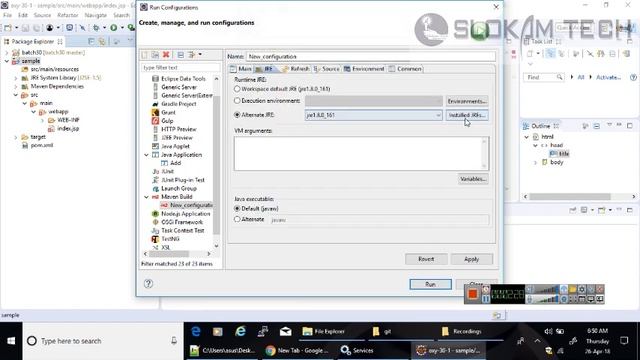Viewport: 640px width, 360px height.
Task: Click the configuration Name field
Action: pyautogui.click(x=371, y=56)
